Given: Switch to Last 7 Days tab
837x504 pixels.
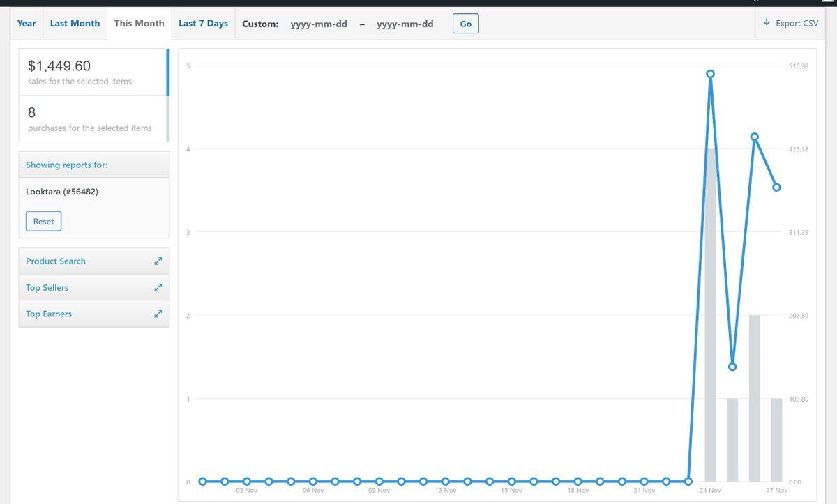Looking at the screenshot, I should (x=203, y=23).
